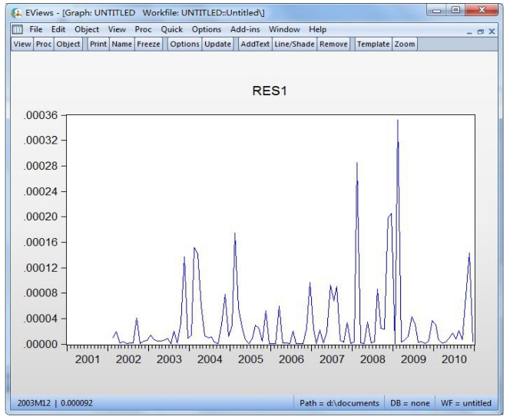Open the Quick menu

pos(171,29)
